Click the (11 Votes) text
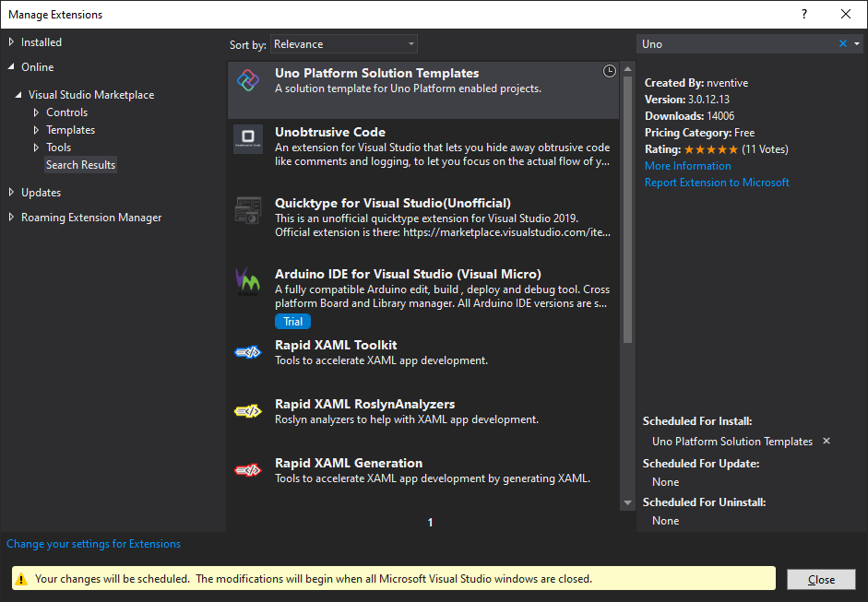The width and height of the screenshot is (868, 602). [765, 149]
